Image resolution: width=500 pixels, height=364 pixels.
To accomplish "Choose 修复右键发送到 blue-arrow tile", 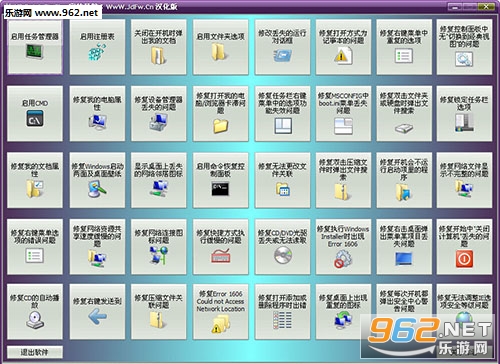I will [x=97, y=312].
